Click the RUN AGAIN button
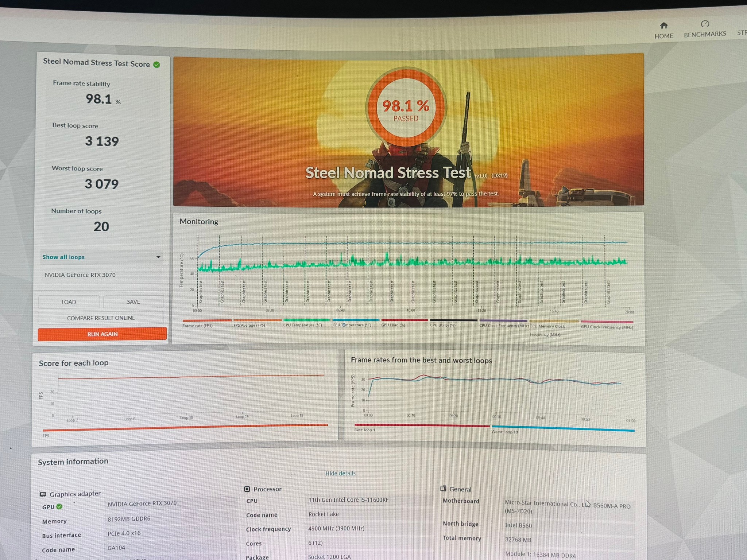This screenshot has width=747, height=560. 102,334
